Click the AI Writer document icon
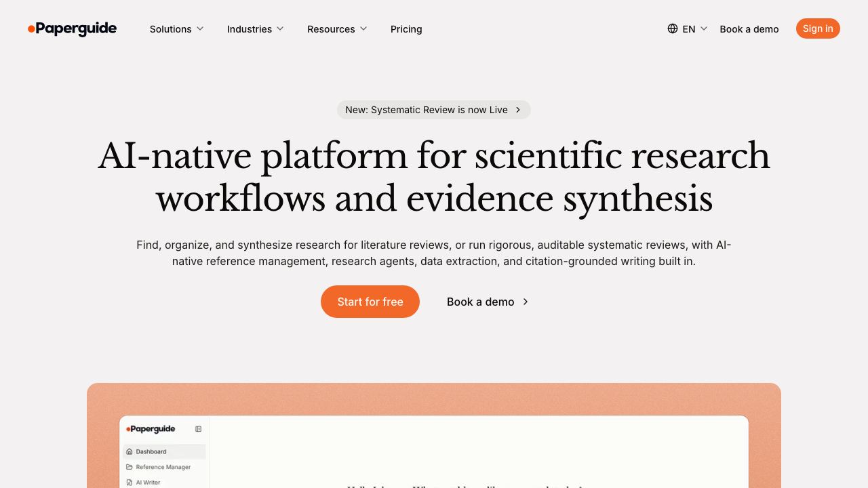Viewport: 868px width, 488px height. [130, 483]
